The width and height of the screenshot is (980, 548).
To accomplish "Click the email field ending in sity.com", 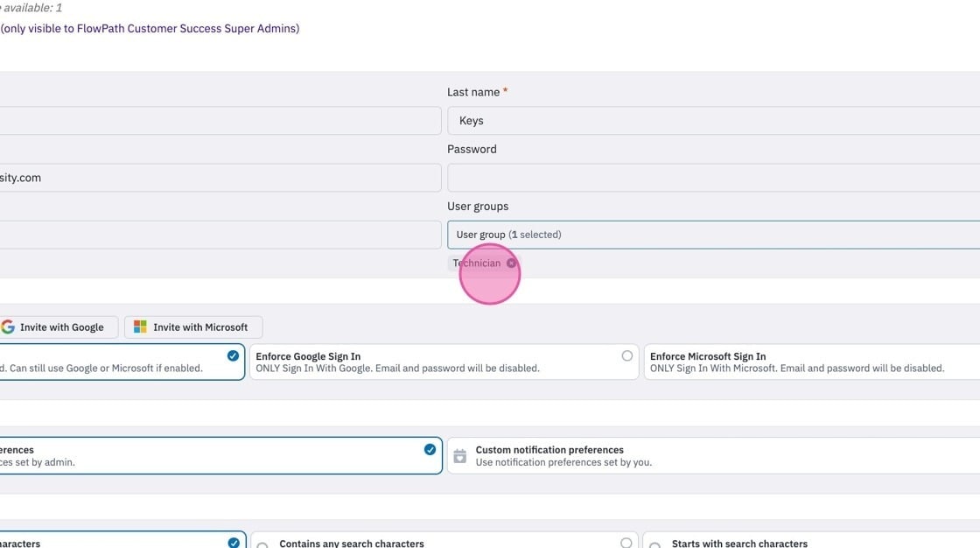I will (220, 178).
